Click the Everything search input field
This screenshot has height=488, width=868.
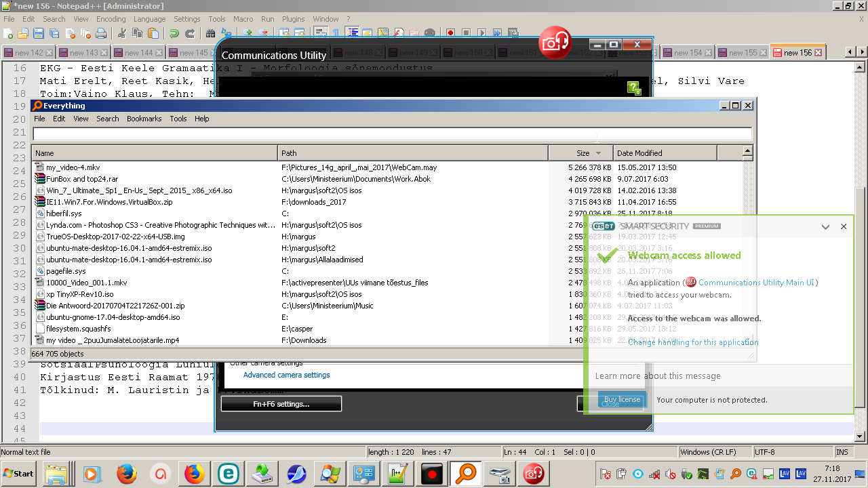pyautogui.click(x=393, y=134)
